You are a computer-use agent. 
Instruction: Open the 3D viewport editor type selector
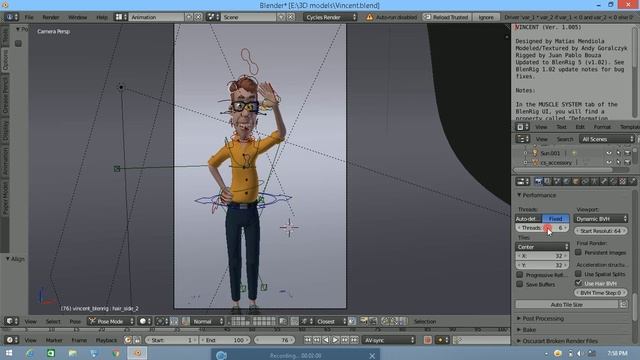(x=11, y=321)
